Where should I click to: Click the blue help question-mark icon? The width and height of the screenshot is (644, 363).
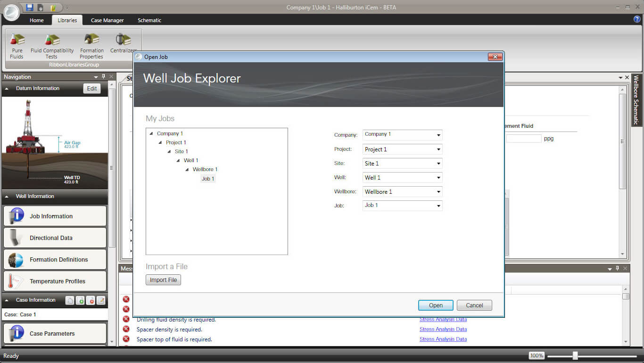(x=637, y=19)
